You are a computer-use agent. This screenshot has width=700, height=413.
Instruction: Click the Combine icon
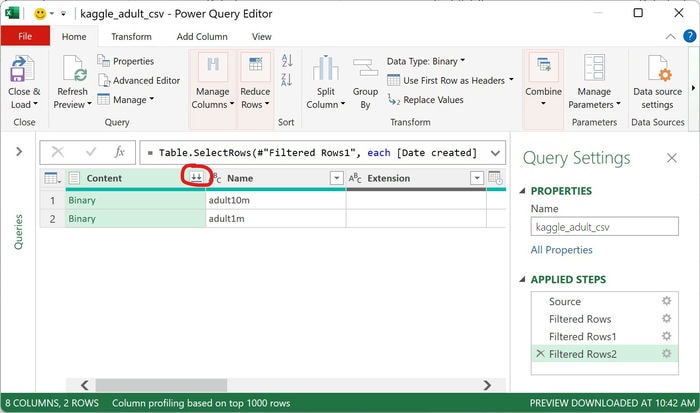click(543, 65)
